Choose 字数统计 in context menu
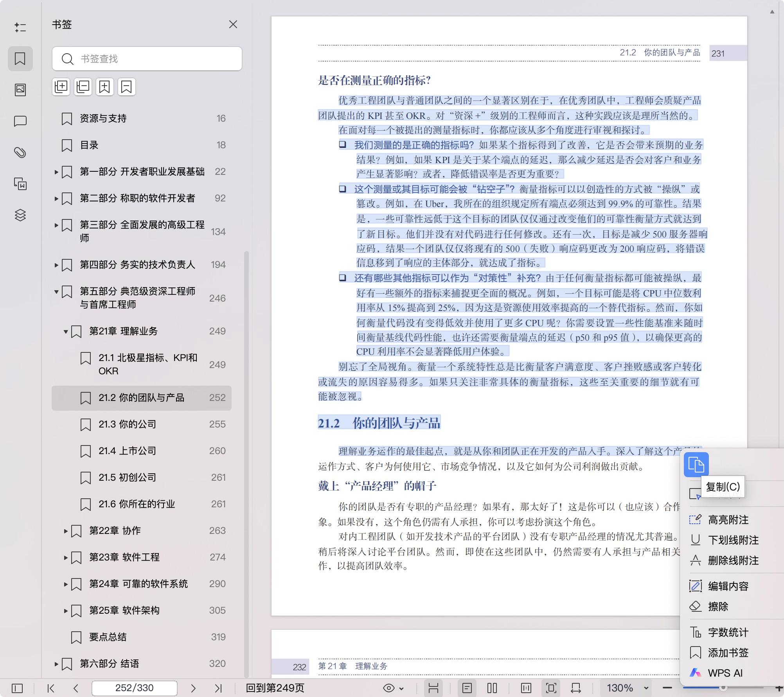 pyautogui.click(x=728, y=632)
